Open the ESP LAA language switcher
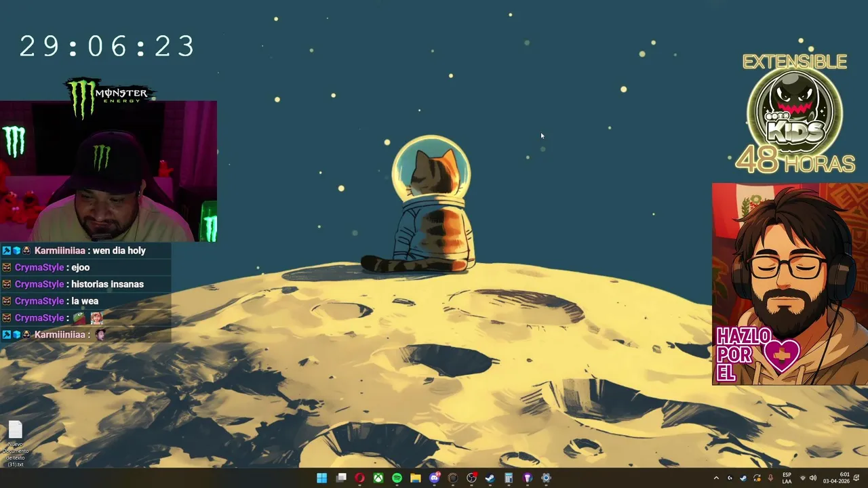Image resolution: width=868 pixels, height=488 pixels. coord(787,478)
